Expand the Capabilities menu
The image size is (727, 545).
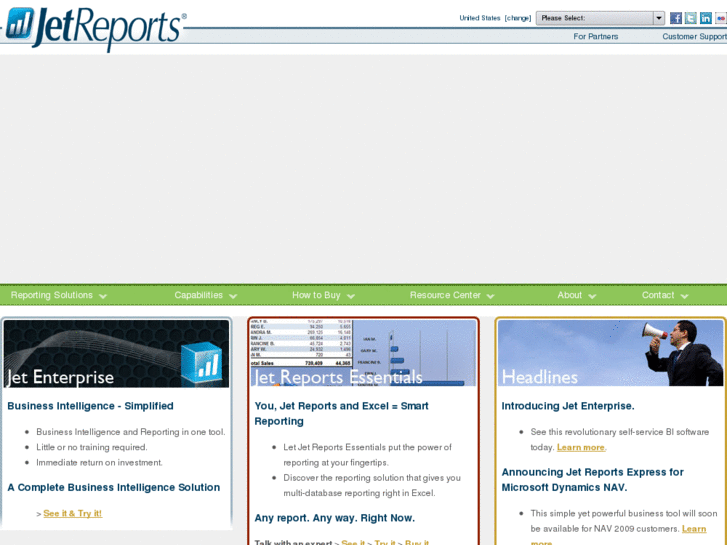205,295
